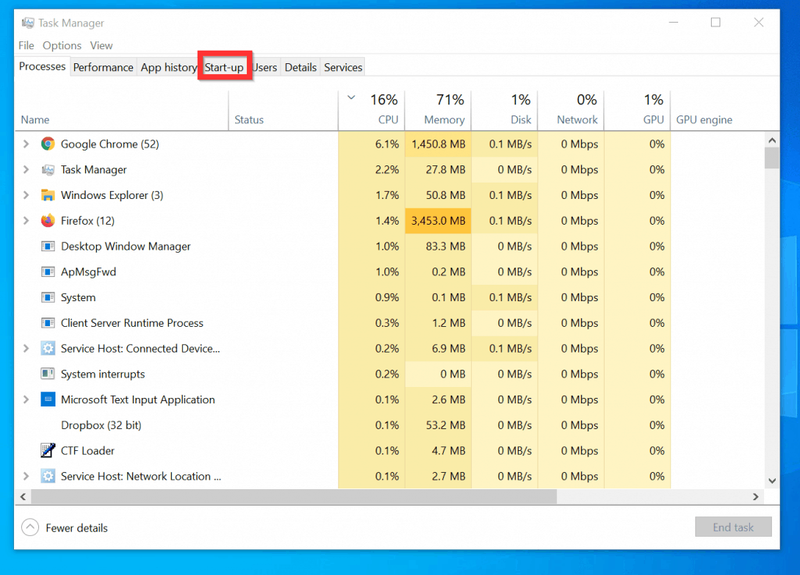Expand the Firefox (12) process group
800x575 pixels.
[x=26, y=220]
